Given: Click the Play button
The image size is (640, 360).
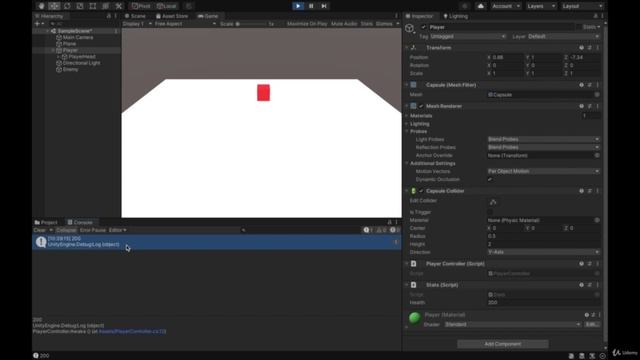Looking at the screenshot, I should click(x=298, y=6).
